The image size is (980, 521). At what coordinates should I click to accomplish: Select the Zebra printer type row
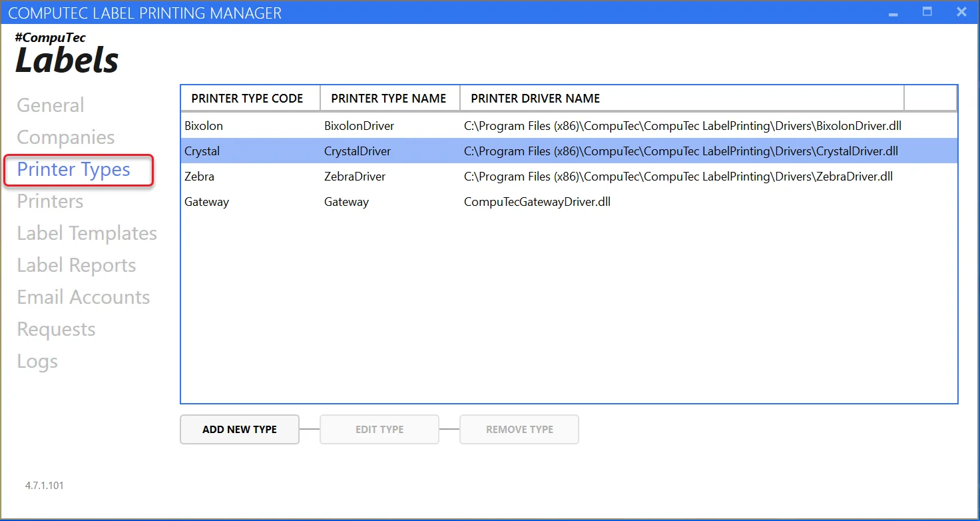(x=200, y=177)
